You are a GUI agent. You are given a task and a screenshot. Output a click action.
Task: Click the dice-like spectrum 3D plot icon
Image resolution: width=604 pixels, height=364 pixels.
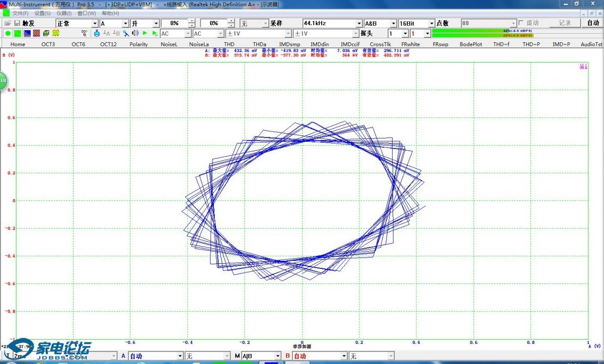[x=46, y=33]
